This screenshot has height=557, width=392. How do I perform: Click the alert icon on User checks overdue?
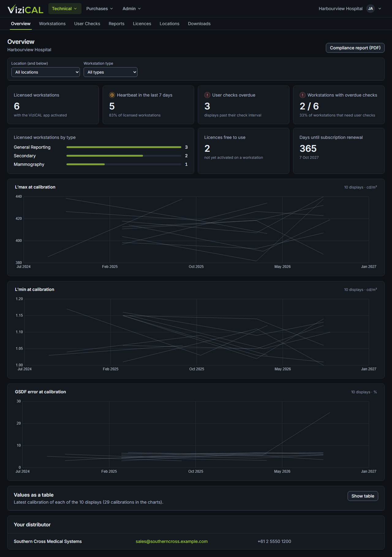click(x=207, y=95)
